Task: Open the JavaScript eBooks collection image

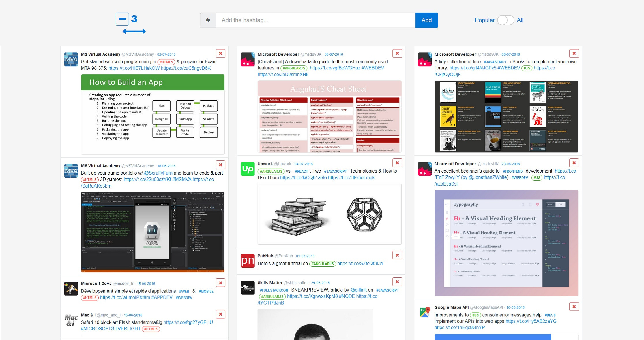Action: tap(506, 116)
